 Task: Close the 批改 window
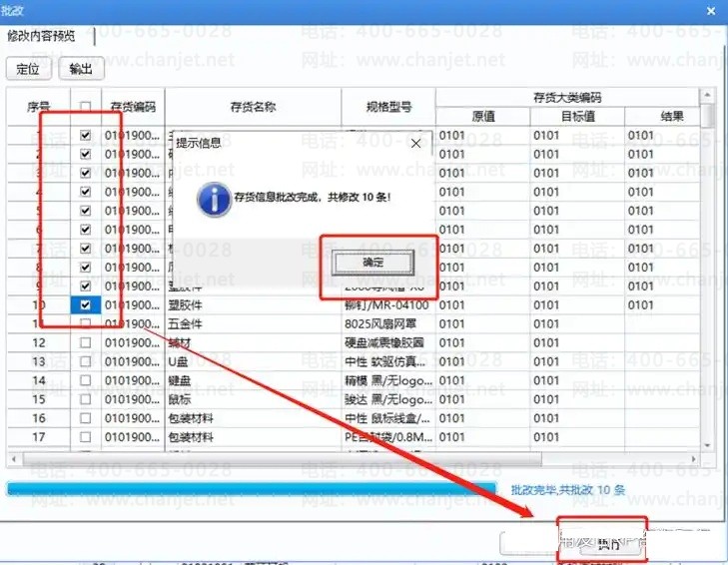[x=711, y=11]
